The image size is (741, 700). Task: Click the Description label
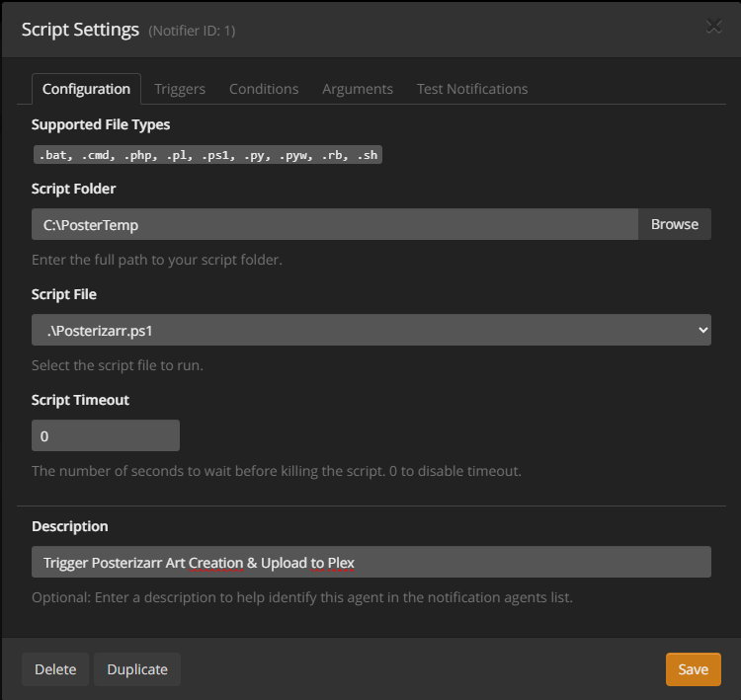click(70, 526)
